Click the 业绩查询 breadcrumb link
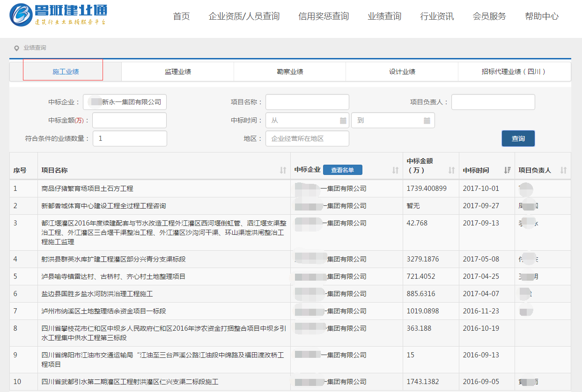Image resolution: width=582 pixels, height=392 pixels. pyautogui.click(x=35, y=48)
